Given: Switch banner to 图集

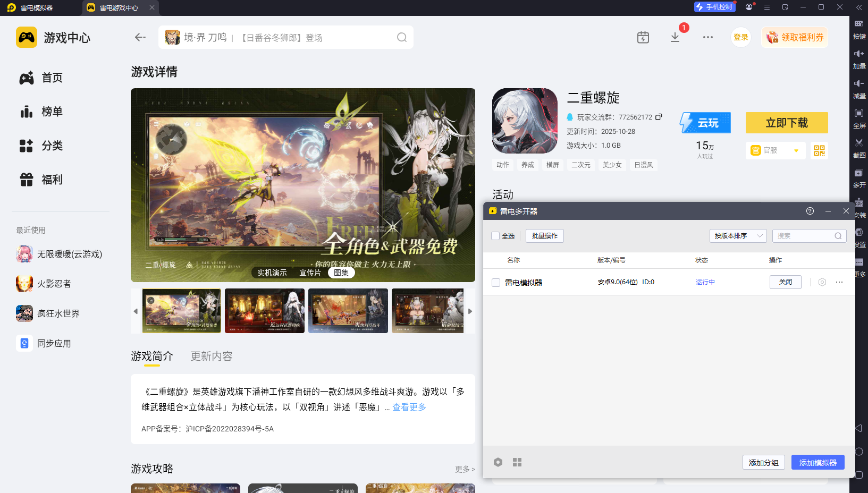Looking at the screenshot, I should [x=341, y=273].
